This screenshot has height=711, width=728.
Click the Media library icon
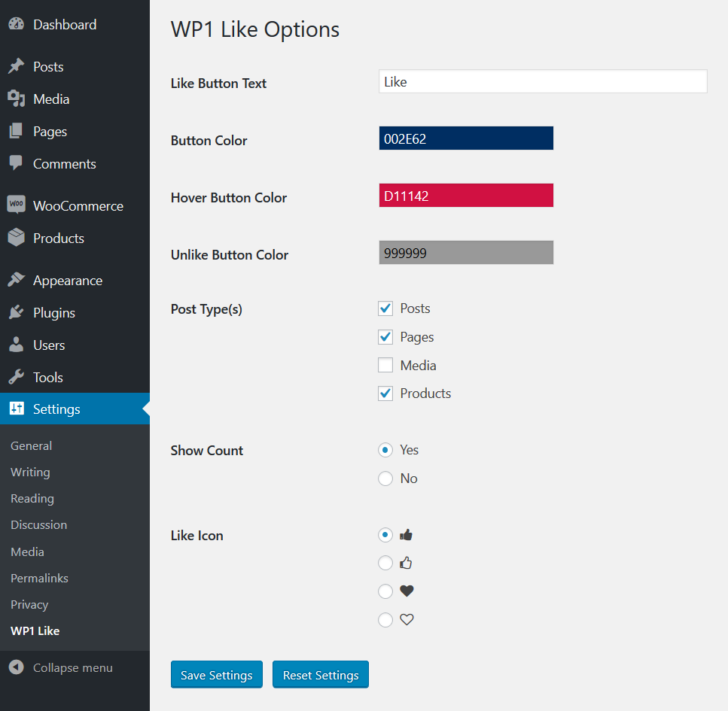[x=17, y=99]
